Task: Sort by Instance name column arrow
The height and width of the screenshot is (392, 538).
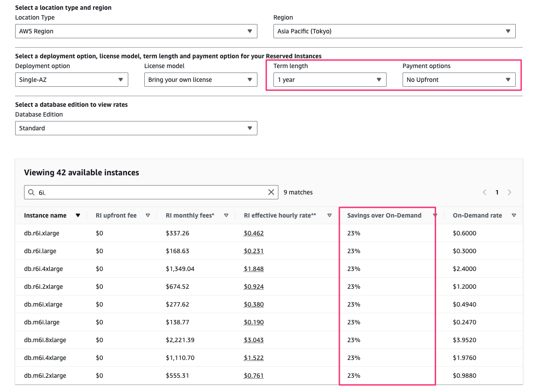Action: pos(78,215)
